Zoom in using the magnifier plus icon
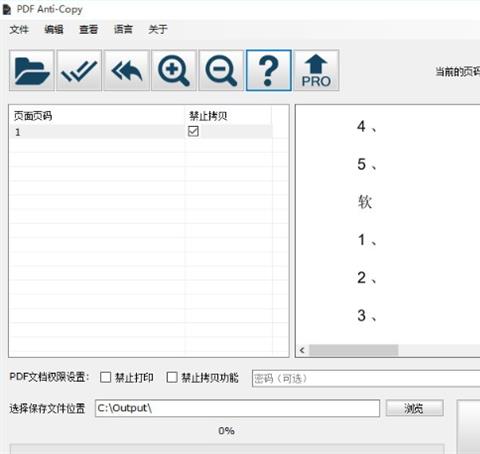 pyautogui.click(x=174, y=70)
